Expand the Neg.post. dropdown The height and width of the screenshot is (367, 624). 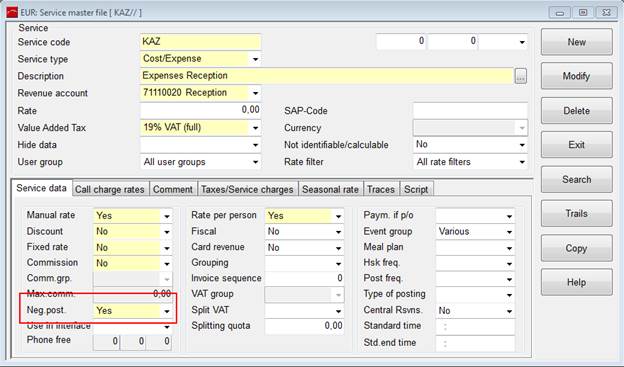167,311
